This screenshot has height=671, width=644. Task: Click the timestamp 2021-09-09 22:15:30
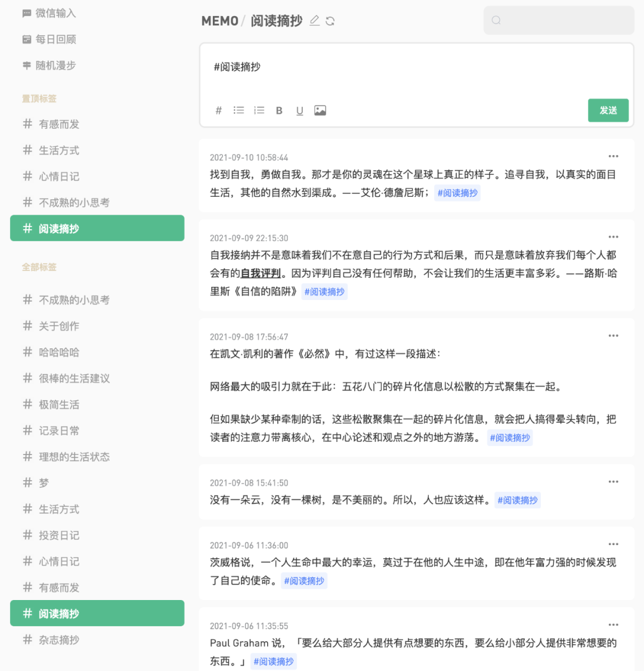(x=249, y=238)
